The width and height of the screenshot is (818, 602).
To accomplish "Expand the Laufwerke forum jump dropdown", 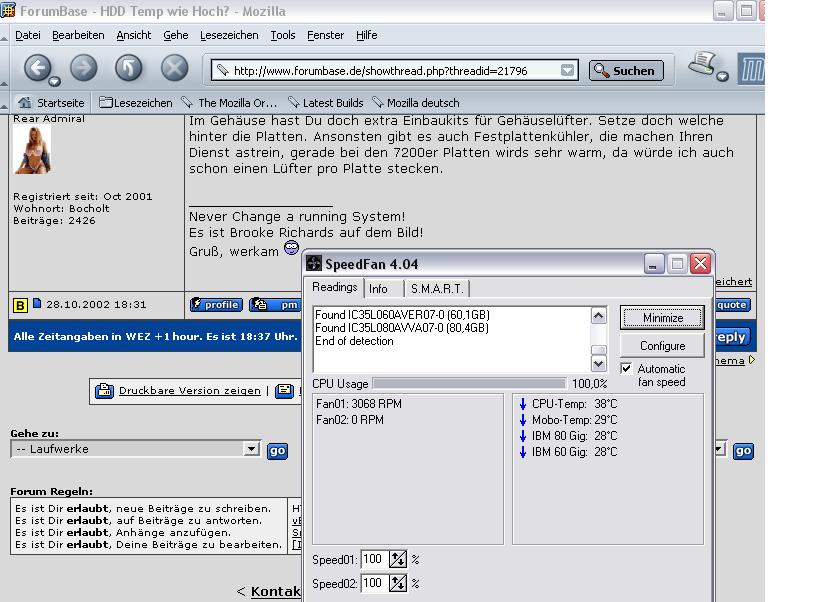I will point(251,449).
